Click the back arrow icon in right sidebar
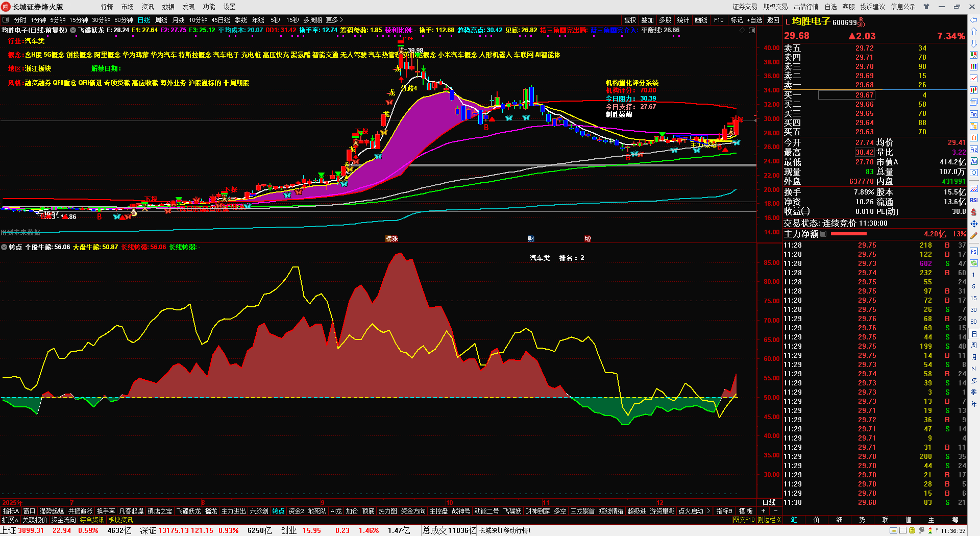Image resolution: width=980 pixels, height=536 pixels. 974,20
